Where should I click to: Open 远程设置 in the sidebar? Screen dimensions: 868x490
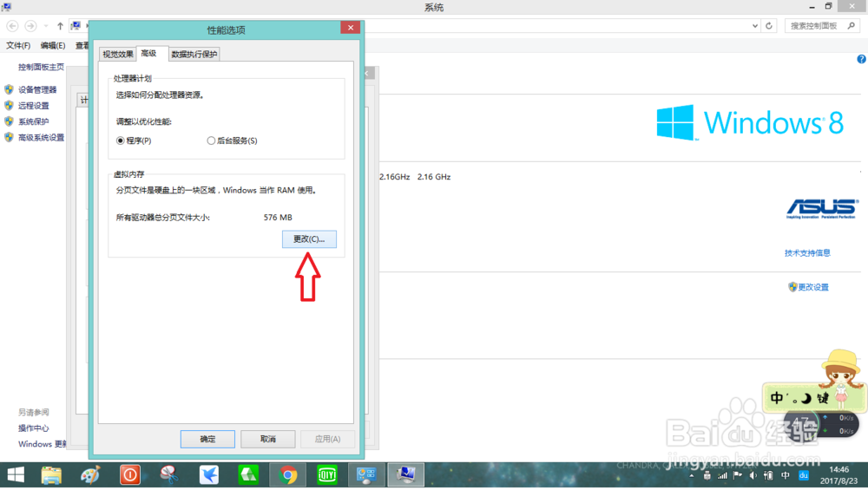point(33,106)
